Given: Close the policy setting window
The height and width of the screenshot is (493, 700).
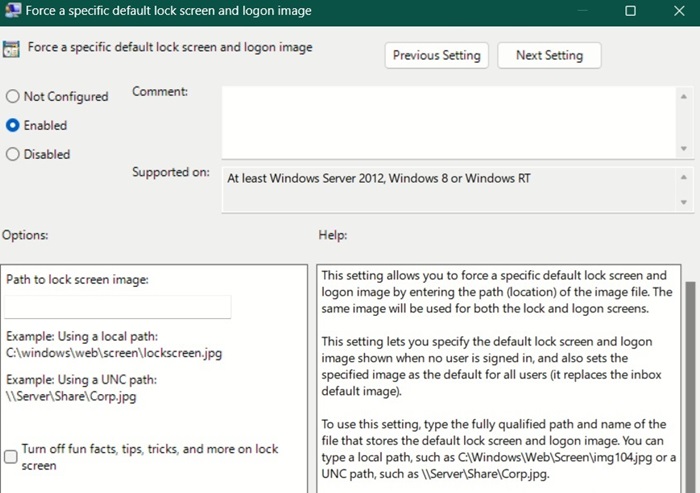Looking at the screenshot, I should click(679, 11).
